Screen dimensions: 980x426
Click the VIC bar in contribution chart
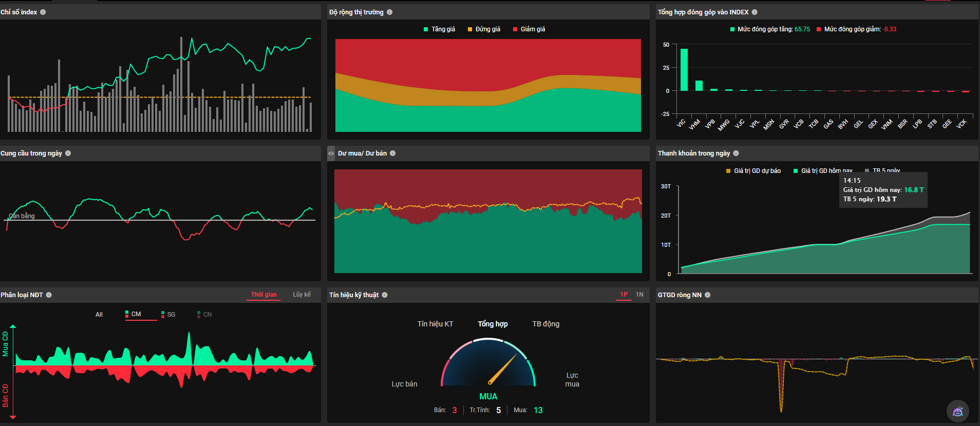[x=684, y=70]
